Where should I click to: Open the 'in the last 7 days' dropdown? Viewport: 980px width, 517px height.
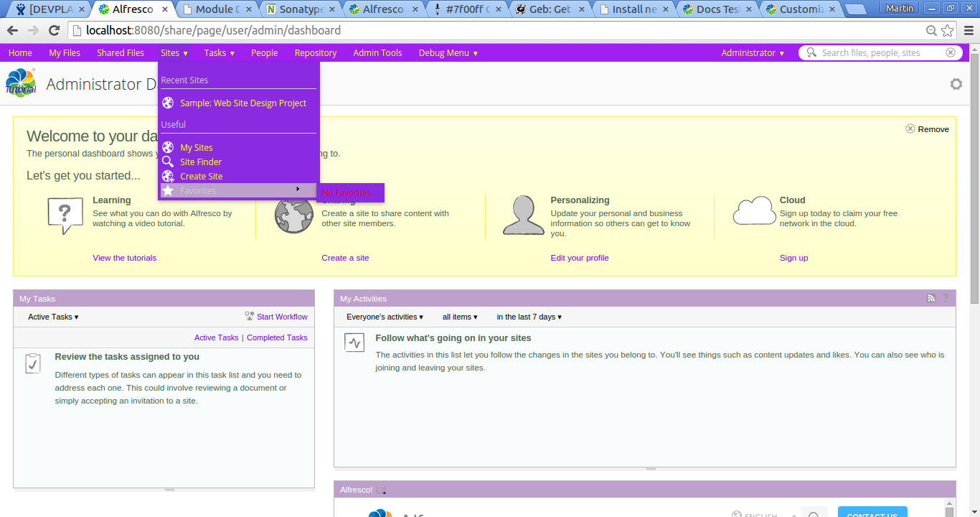tap(528, 316)
